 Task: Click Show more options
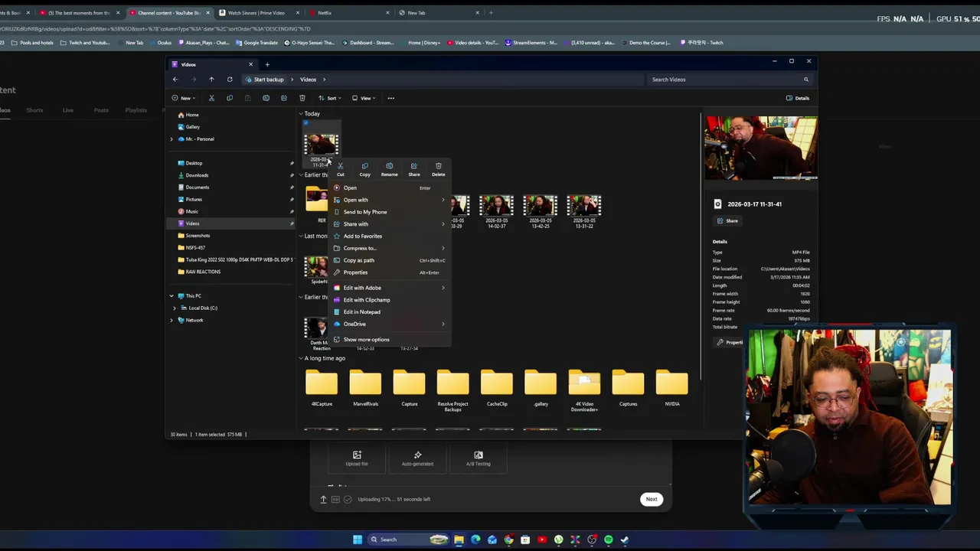pyautogui.click(x=390, y=340)
